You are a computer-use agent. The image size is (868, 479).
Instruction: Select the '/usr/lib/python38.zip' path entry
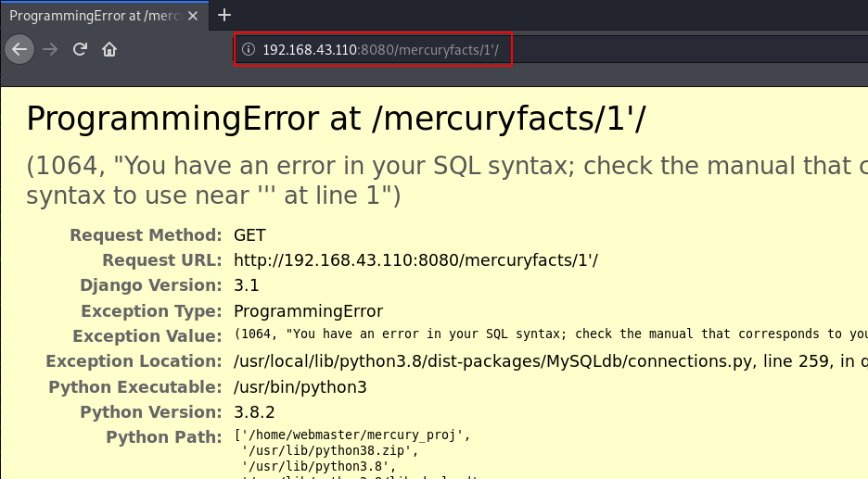tap(330, 450)
